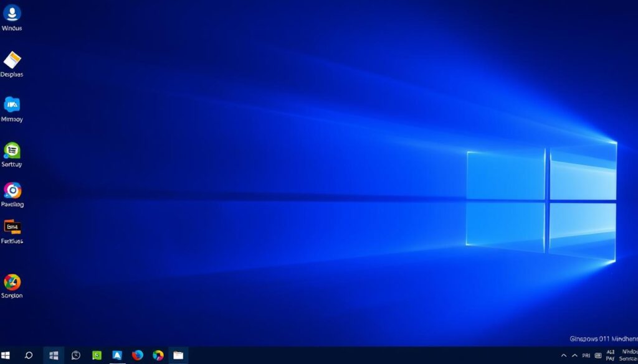
Task: Select the Sorttuy desktop icon
Action: coord(12,155)
